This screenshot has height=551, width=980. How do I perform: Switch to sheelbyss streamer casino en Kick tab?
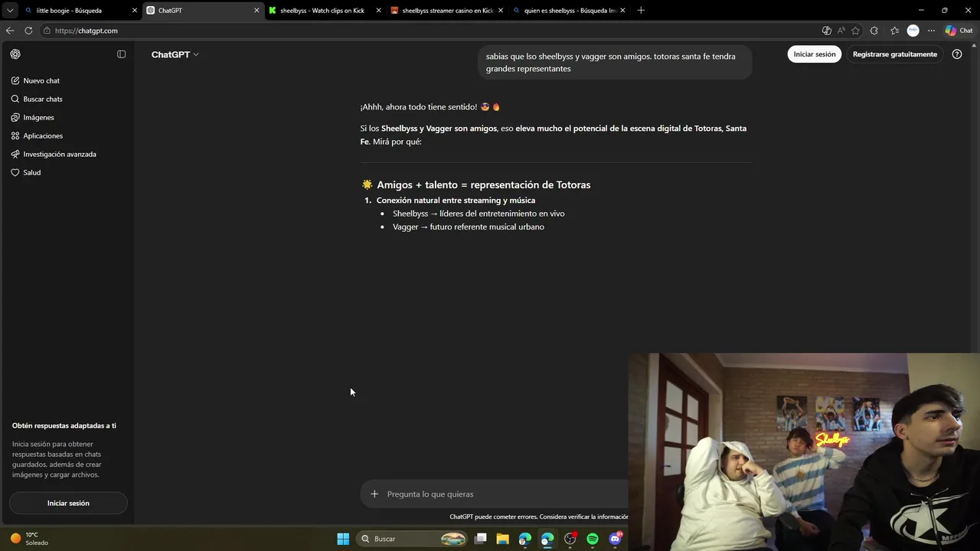click(447, 11)
